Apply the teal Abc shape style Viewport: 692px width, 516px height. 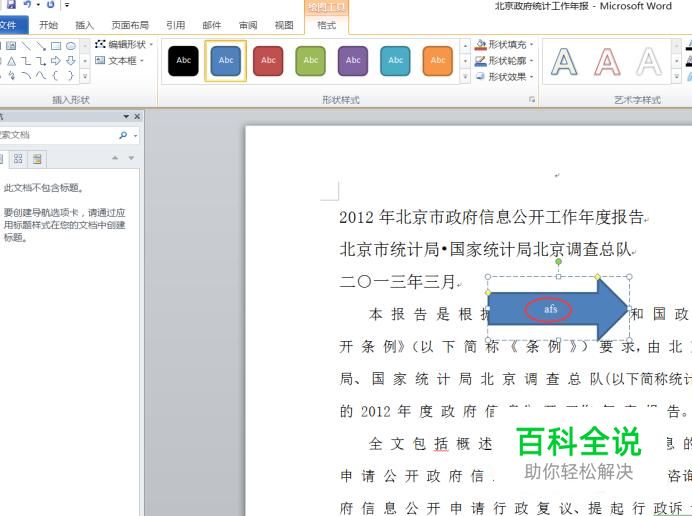tap(395, 60)
